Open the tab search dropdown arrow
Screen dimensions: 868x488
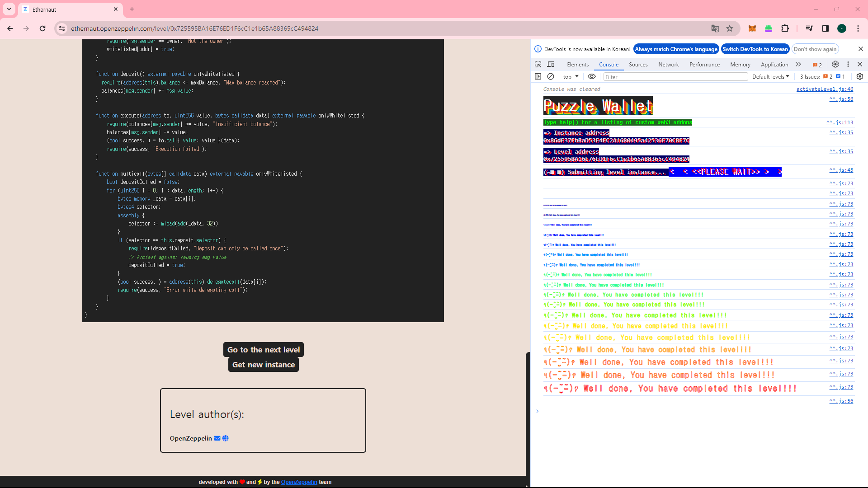(9, 9)
